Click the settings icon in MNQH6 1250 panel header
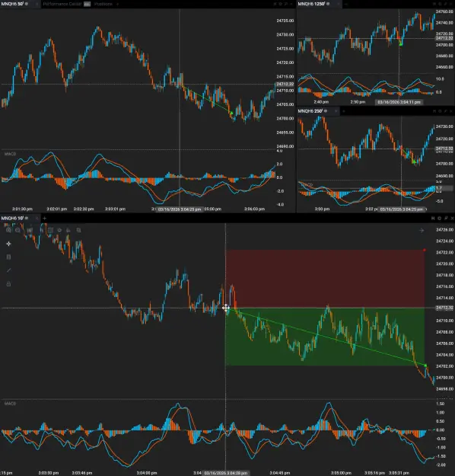The image size is (455, 476). pyautogui.click(x=440, y=4)
